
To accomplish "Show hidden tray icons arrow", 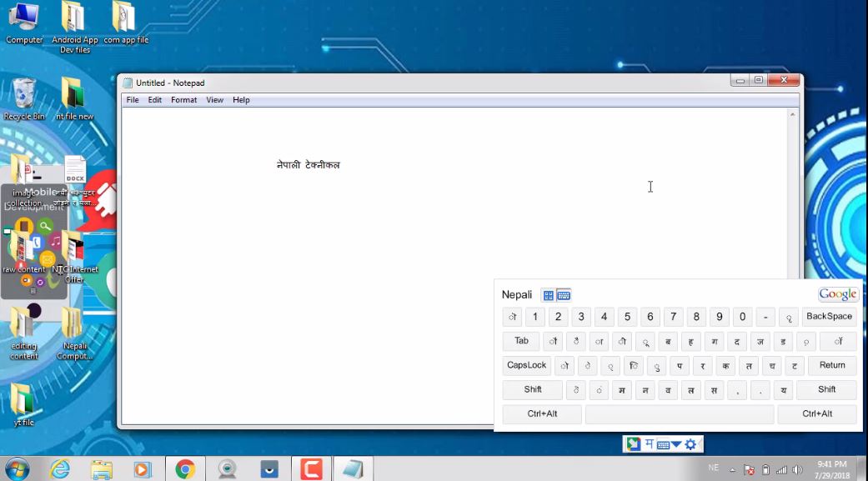I will click(732, 470).
